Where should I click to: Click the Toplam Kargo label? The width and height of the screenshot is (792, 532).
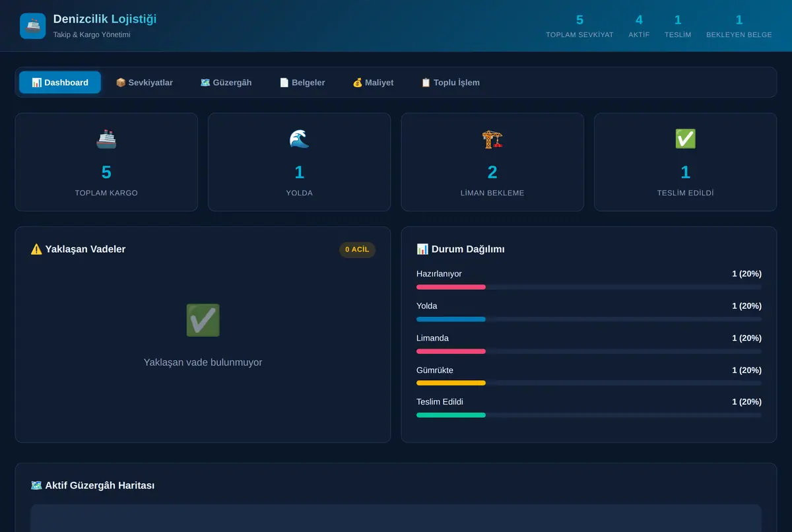(x=106, y=193)
